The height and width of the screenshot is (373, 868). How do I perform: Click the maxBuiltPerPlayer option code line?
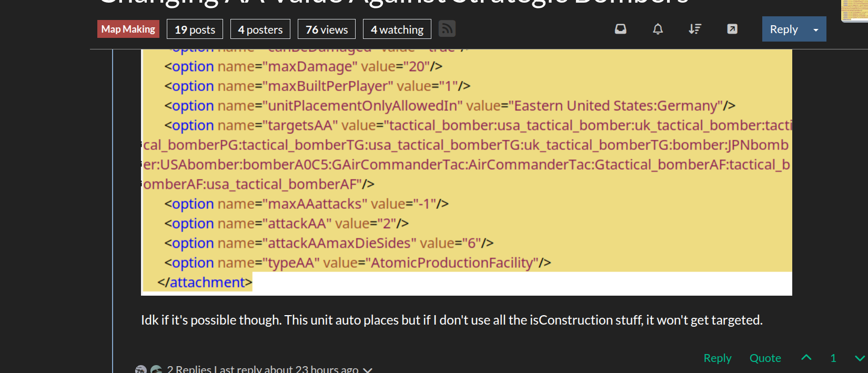tap(317, 86)
